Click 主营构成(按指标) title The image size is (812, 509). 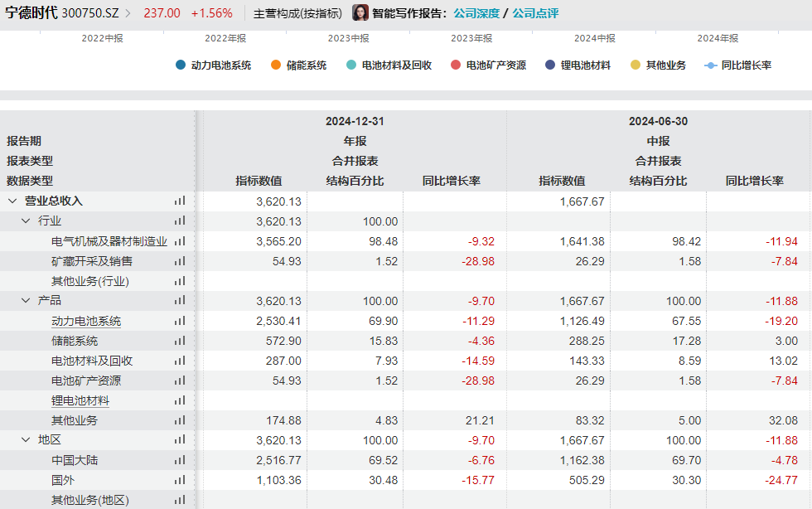coord(297,13)
